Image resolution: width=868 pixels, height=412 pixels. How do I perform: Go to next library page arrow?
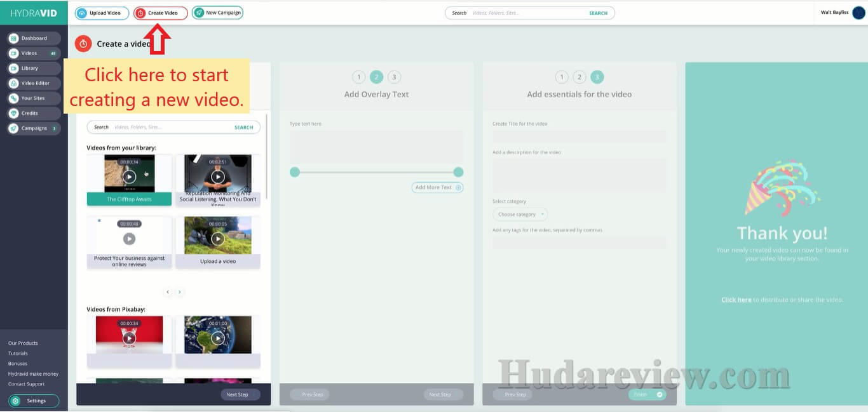pyautogui.click(x=180, y=292)
